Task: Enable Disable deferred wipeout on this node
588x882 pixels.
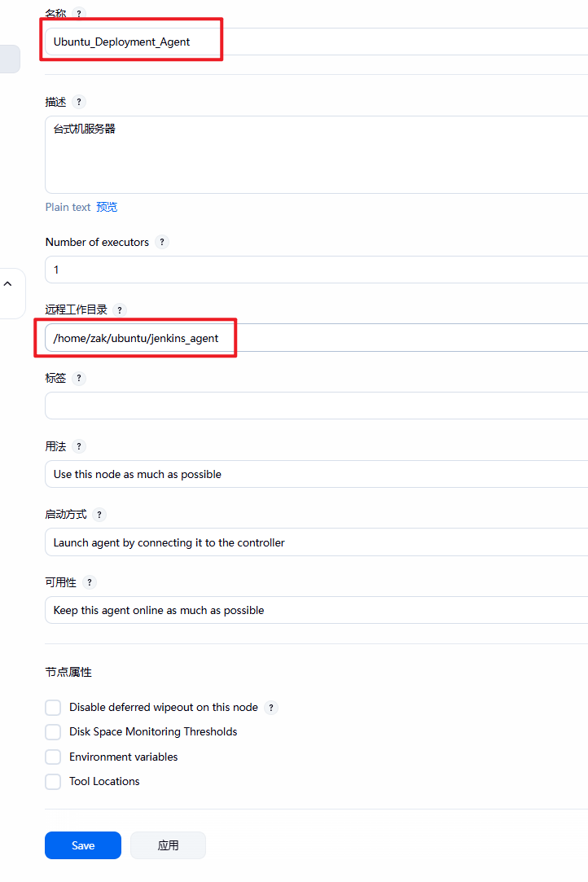Action: pyautogui.click(x=53, y=708)
